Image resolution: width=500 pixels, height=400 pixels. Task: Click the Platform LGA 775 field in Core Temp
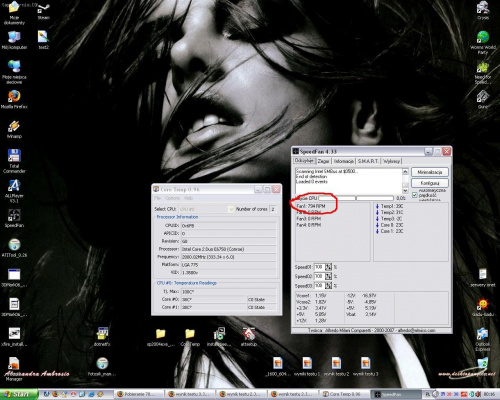[x=228, y=265]
